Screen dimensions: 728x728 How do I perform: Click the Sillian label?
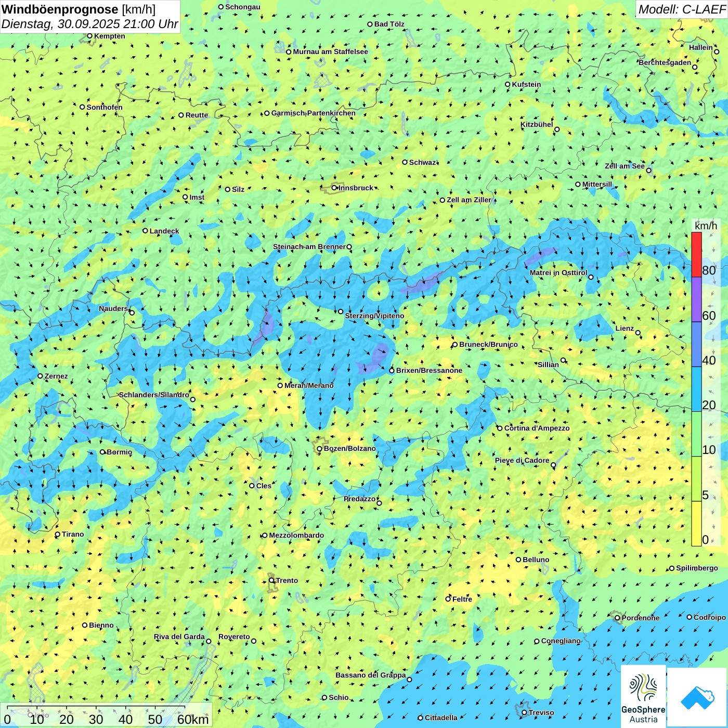tap(548, 365)
